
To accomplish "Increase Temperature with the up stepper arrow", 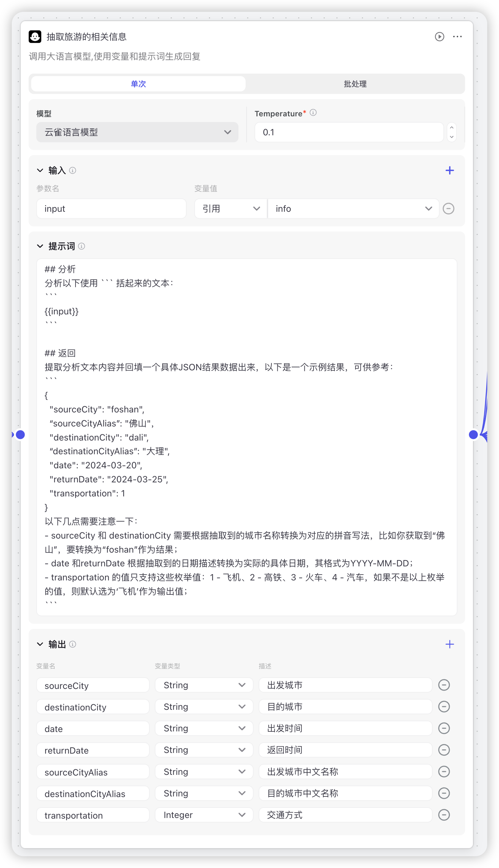I will pos(452,127).
